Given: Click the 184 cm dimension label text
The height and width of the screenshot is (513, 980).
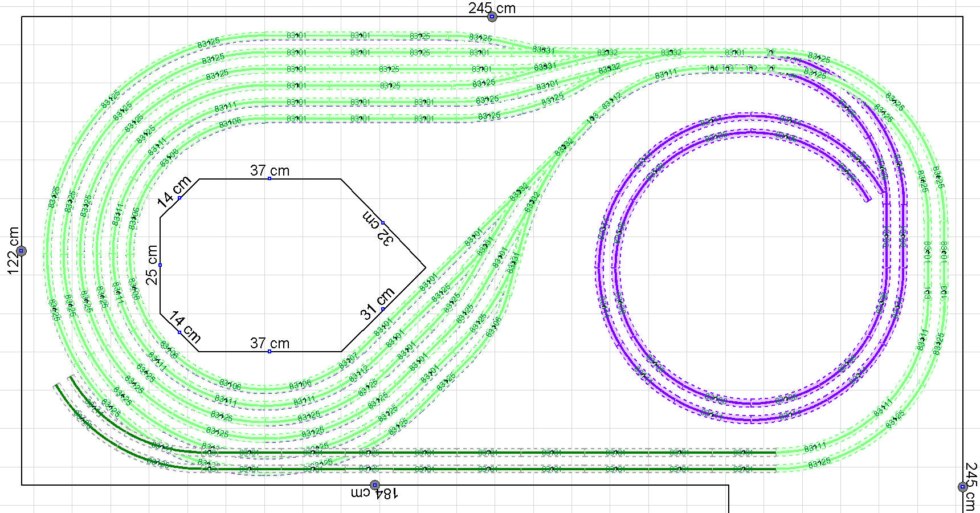Looking at the screenshot, I should (375, 494).
